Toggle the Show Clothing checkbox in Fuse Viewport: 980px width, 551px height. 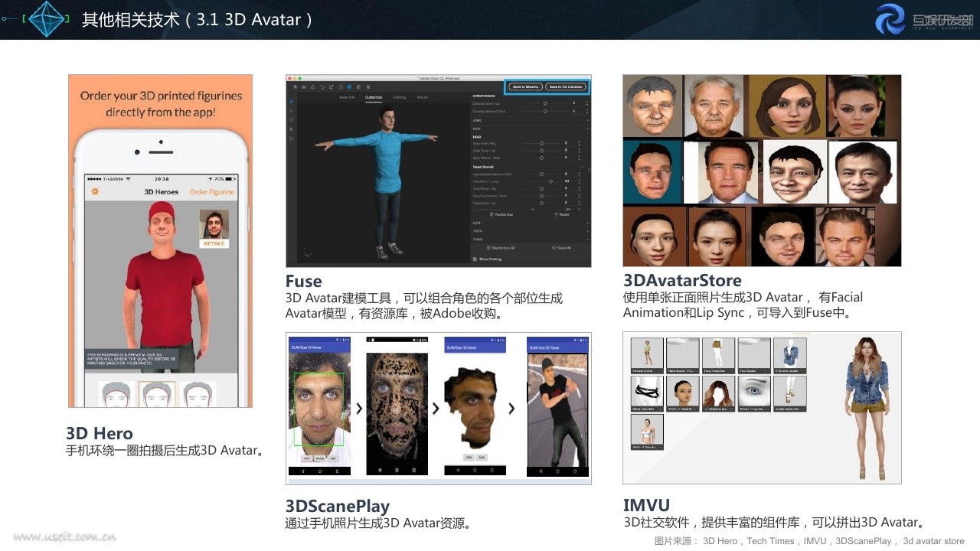(x=475, y=259)
